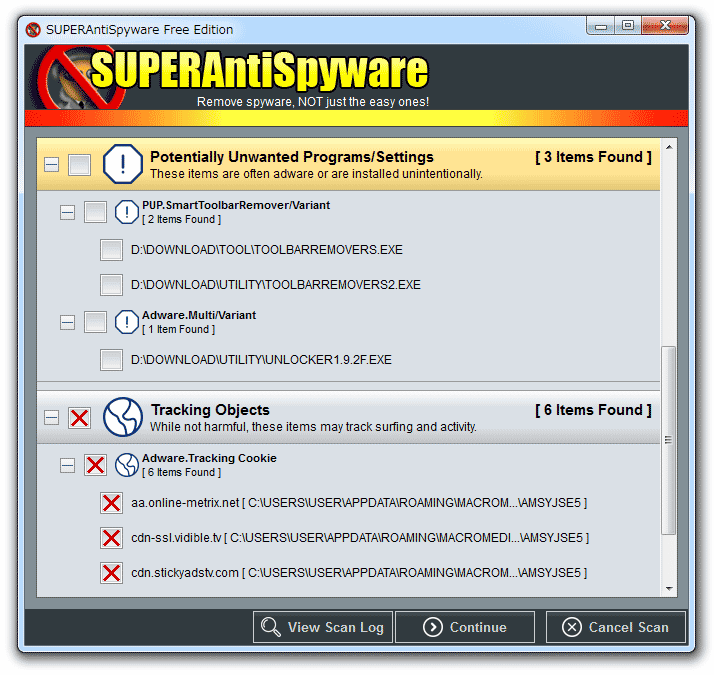Click the results list vertical scrollbar thumb
This screenshot has height=675, width=714.
coord(668,440)
